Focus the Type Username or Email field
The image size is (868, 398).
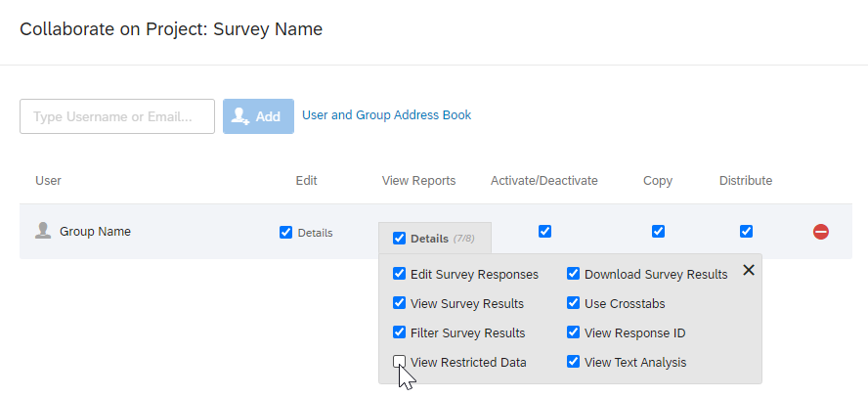coord(117,116)
